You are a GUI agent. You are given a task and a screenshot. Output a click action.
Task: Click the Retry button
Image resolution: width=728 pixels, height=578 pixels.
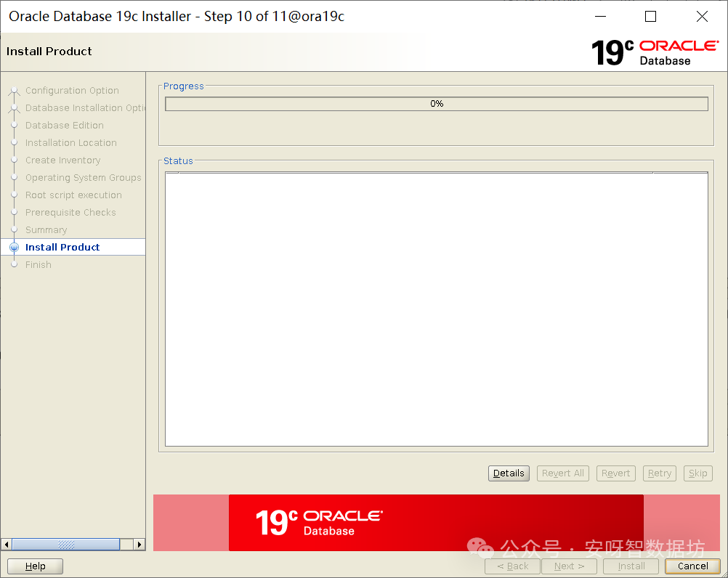(x=659, y=473)
